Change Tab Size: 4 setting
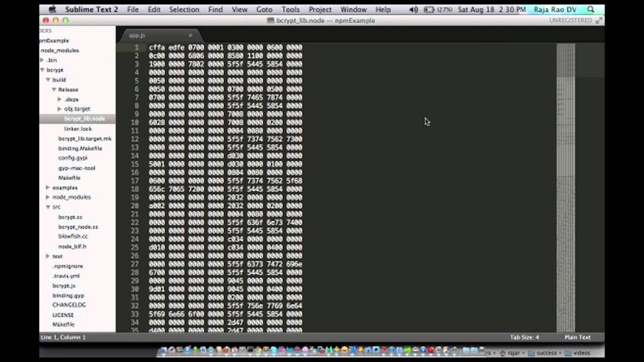The image size is (644, 362). pyautogui.click(x=525, y=337)
